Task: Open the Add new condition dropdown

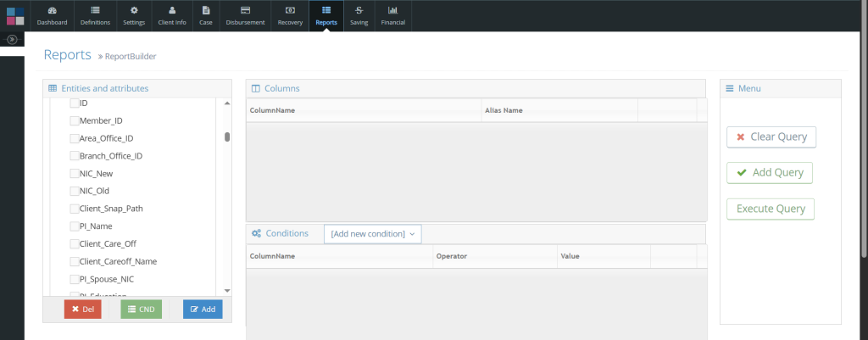Action: pos(372,233)
